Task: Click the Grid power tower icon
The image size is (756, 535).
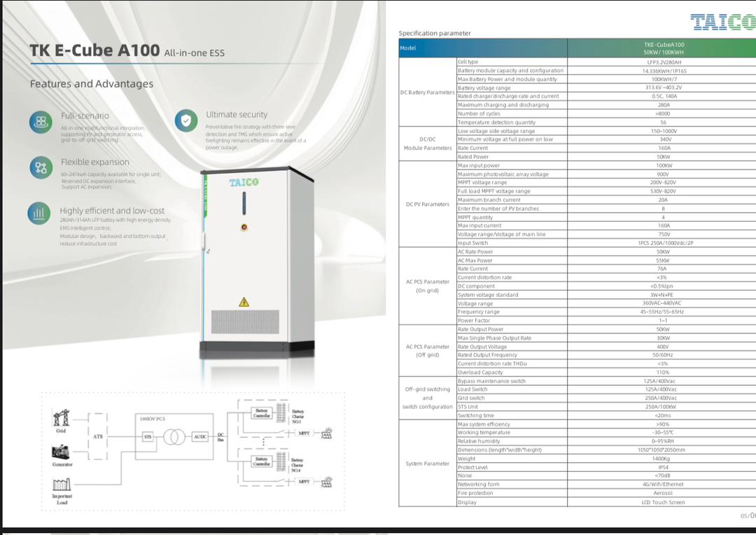Action: click(x=61, y=418)
